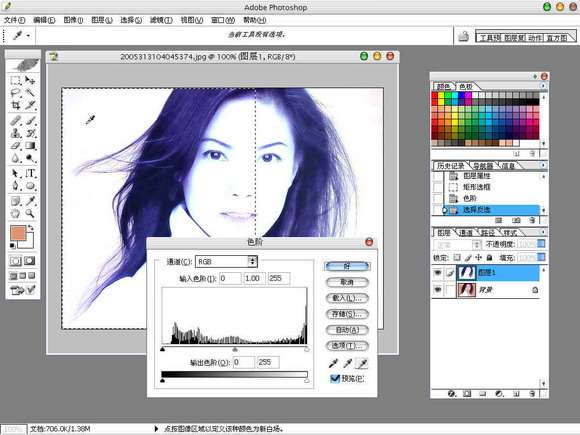The height and width of the screenshot is (435, 580).
Task: Open the layer blend mode dropdown
Action: tap(457, 245)
